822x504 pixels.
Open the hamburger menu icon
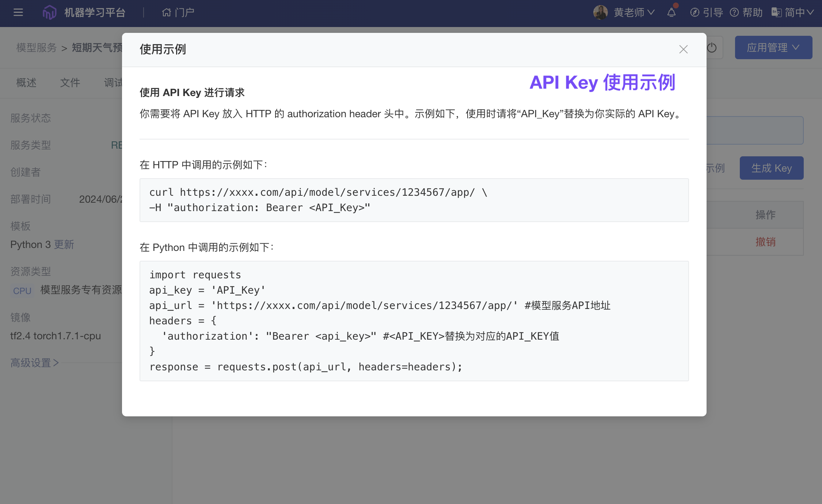[18, 13]
